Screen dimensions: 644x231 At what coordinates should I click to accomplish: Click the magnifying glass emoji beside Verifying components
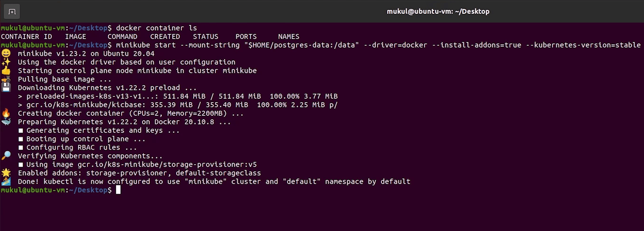pyautogui.click(x=6, y=155)
